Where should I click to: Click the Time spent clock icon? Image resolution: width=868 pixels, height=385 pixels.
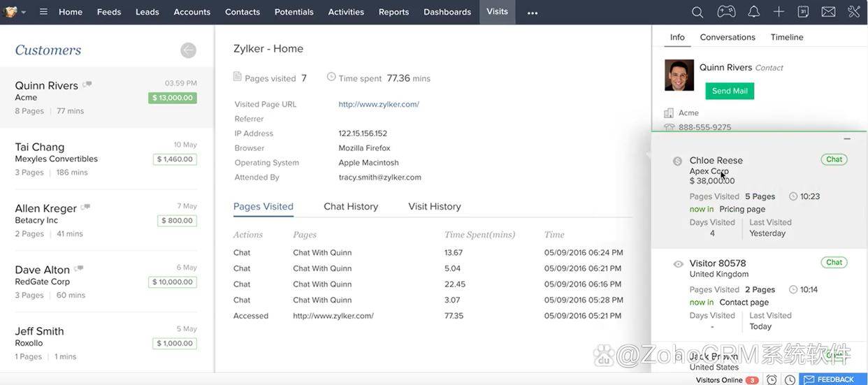(x=331, y=77)
